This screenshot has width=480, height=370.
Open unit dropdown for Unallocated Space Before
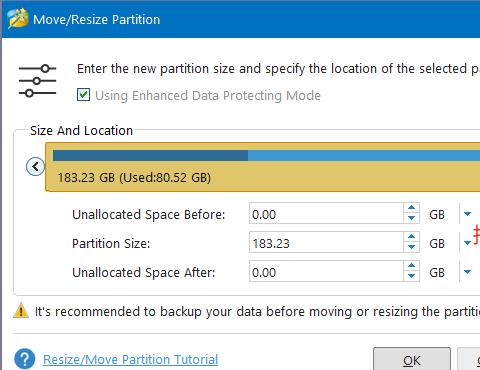(468, 214)
